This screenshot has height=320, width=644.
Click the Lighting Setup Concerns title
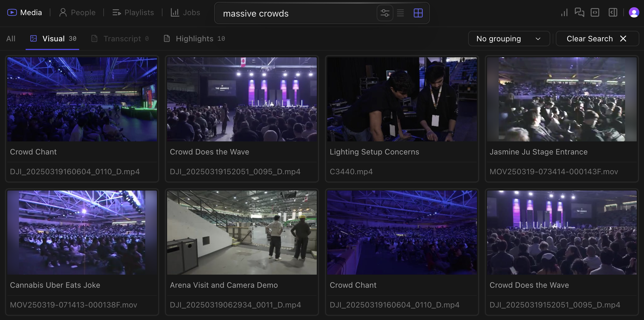click(374, 152)
